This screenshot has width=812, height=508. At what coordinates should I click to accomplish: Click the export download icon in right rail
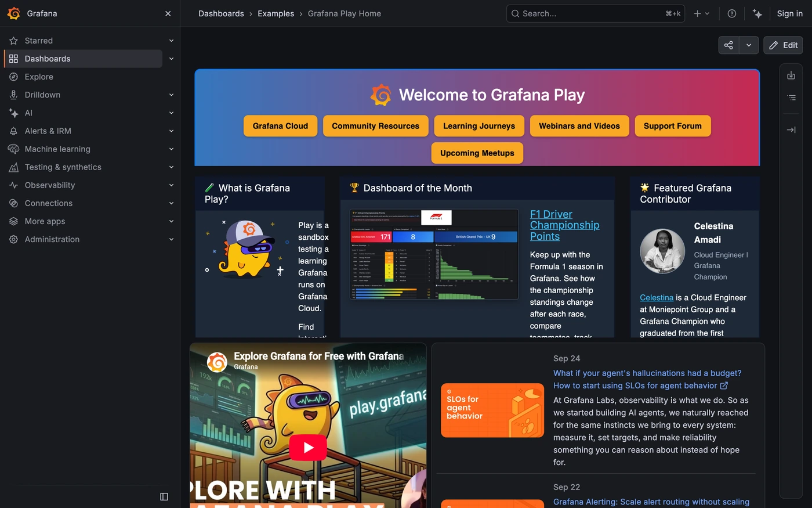click(791, 75)
